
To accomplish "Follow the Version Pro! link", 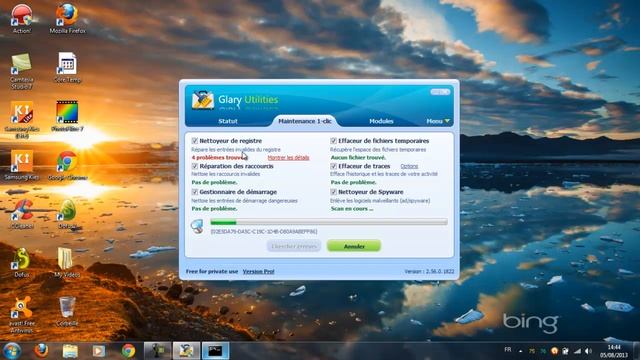I will [x=258, y=271].
